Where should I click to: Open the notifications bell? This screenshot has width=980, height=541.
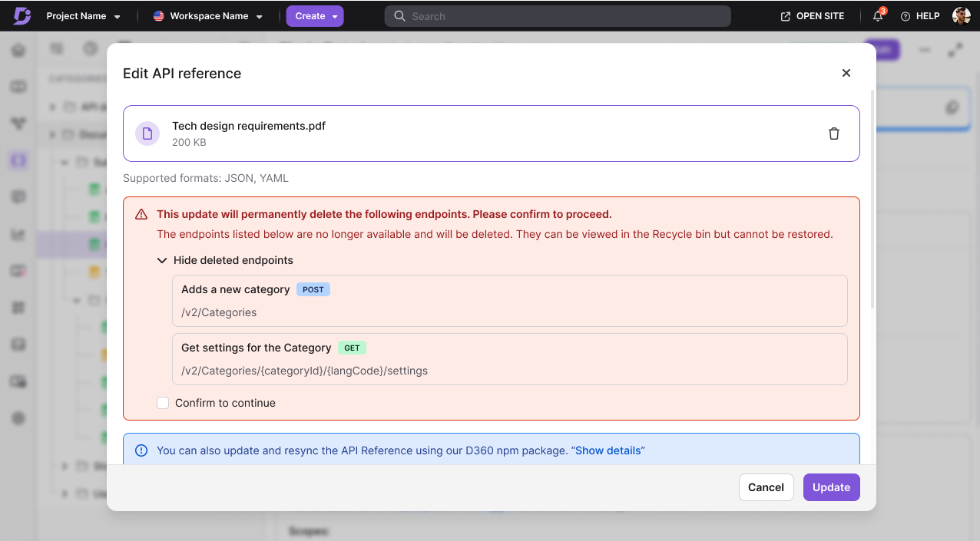[878, 16]
